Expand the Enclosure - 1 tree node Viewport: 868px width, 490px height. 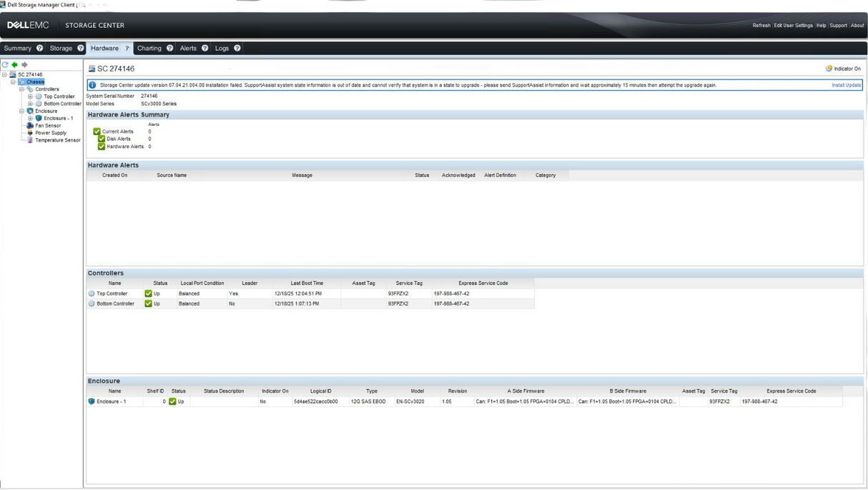click(x=30, y=118)
